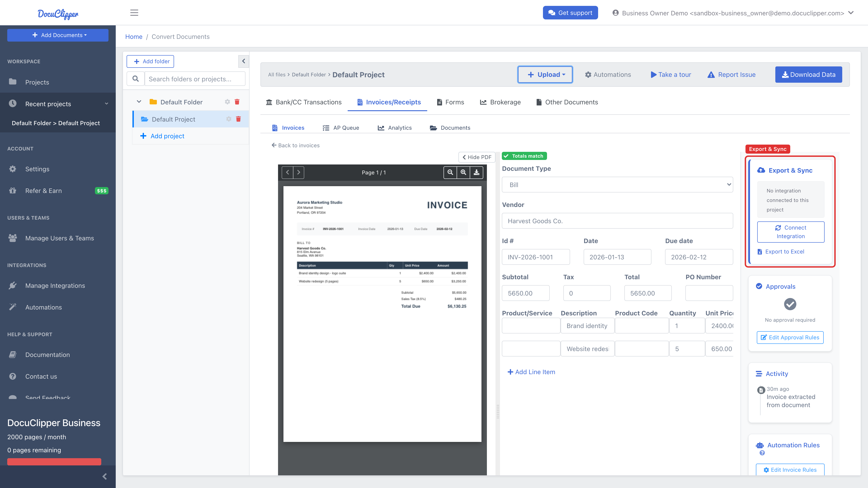Hide the PDF panel
The width and height of the screenshot is (868, 488).
click(x=477, y=157)
